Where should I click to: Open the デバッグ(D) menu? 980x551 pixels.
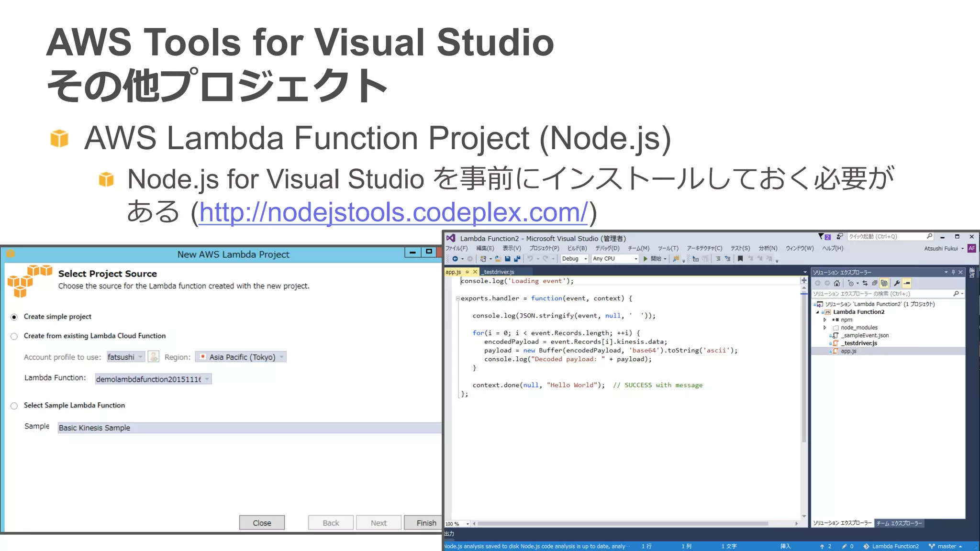click(607, 248)
